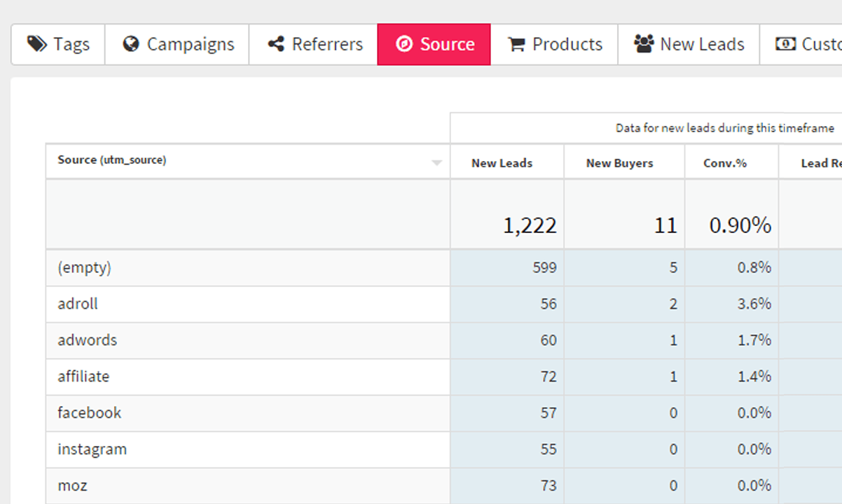Select the Source tab
Viewport: 842px width, 504px height.
[434, 44]
